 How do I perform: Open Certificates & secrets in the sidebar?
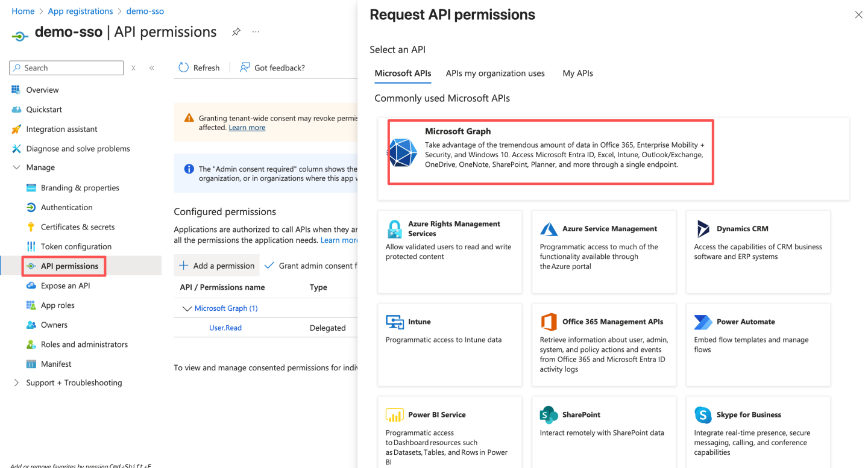(x=77, y=227)
